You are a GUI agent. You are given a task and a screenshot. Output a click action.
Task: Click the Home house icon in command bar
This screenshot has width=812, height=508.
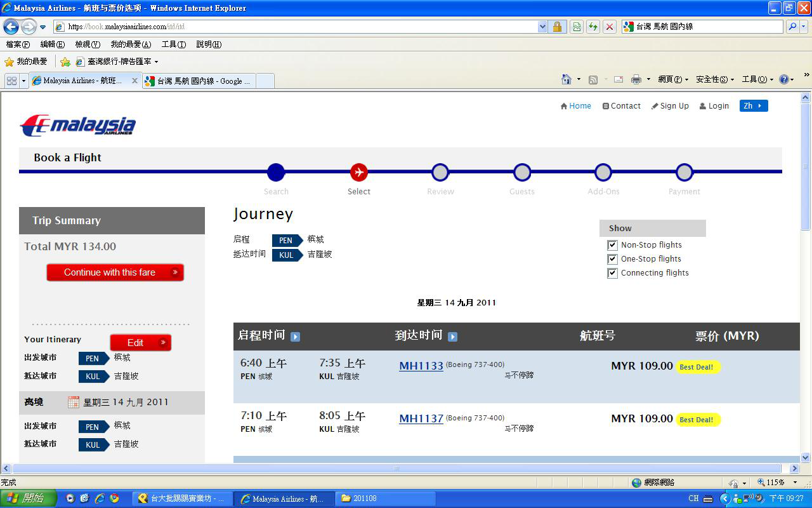point(566,79)
